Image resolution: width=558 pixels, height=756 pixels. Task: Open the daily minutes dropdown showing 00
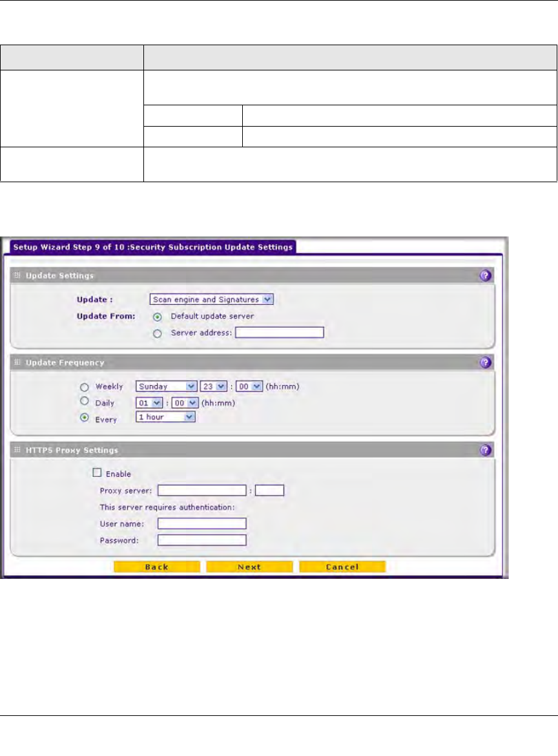185,403
